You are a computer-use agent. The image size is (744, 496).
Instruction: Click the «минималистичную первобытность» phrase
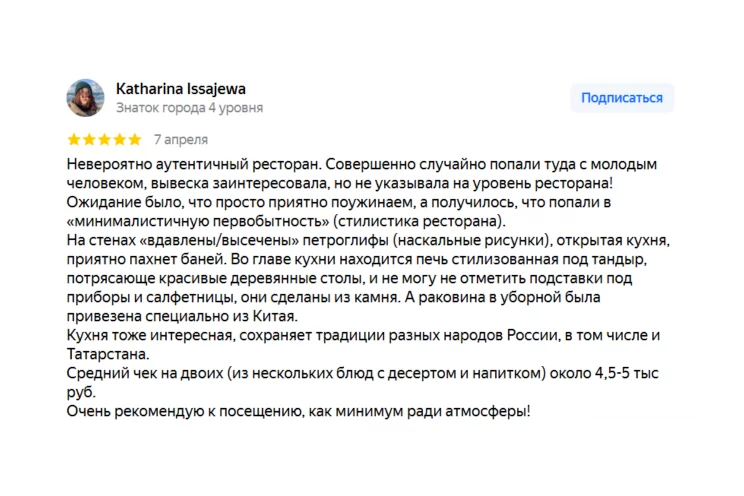click(198, 221)
